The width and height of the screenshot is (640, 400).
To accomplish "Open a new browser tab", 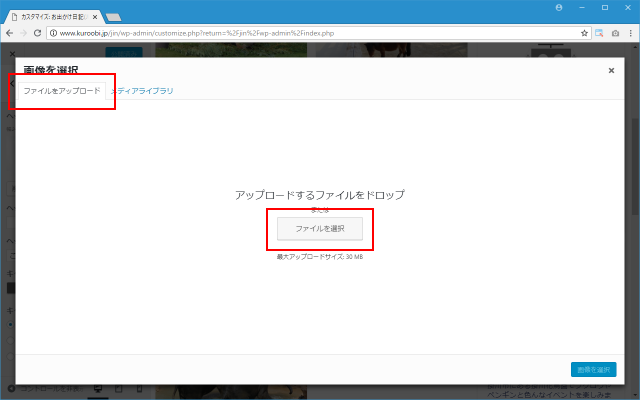I will [x=113, y=17].
